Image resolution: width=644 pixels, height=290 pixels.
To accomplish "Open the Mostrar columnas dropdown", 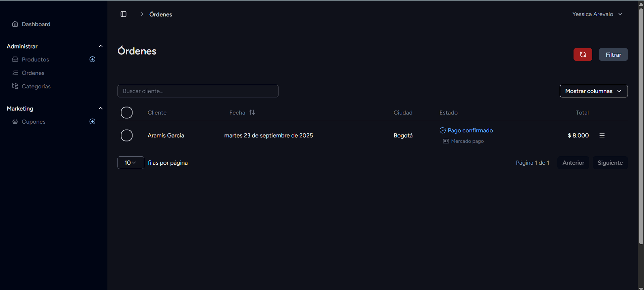I will point(593,91).
